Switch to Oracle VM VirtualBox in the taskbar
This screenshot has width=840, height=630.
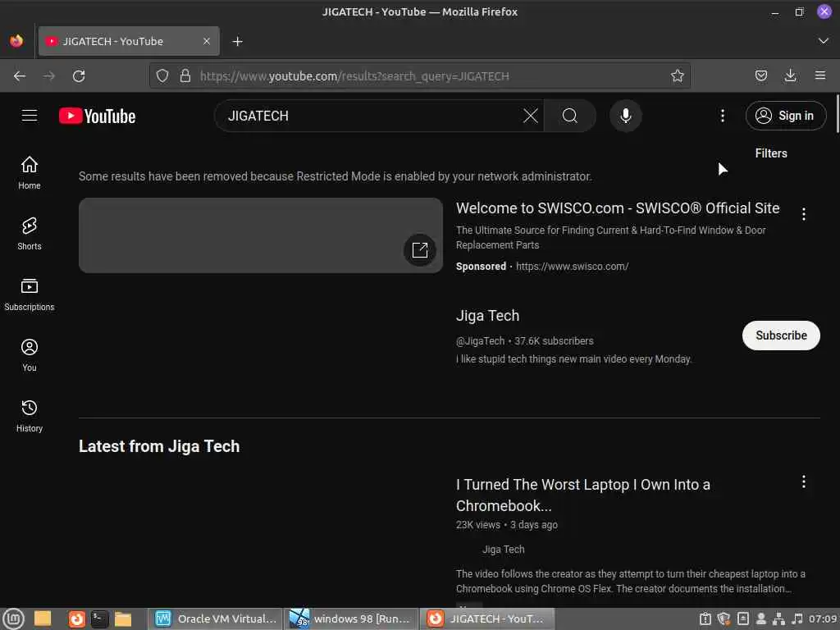click(216, 619)
